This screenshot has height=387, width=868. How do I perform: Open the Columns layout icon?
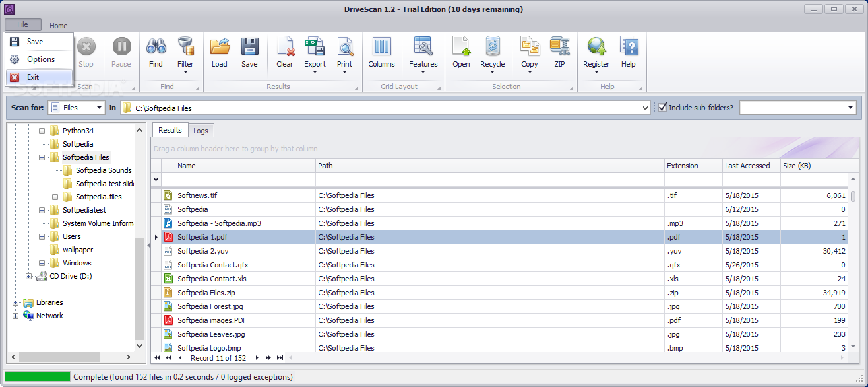tap(381, 46)
